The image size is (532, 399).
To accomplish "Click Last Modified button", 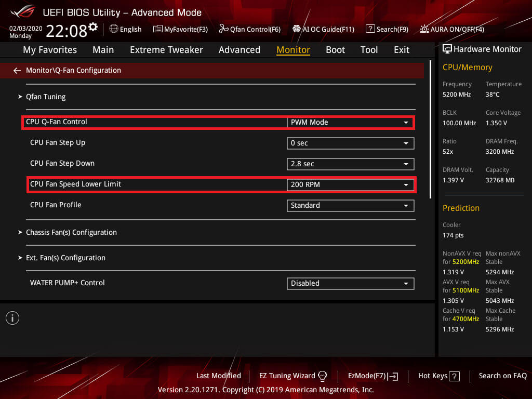I will pyautogui.click(x=219, y=376).
